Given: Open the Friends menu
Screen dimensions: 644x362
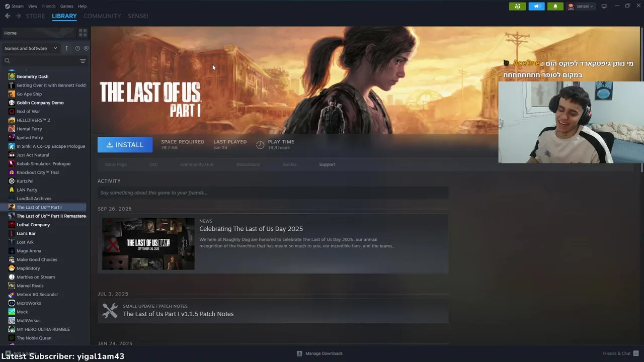Looking at the screenshot, I should 49,6.
